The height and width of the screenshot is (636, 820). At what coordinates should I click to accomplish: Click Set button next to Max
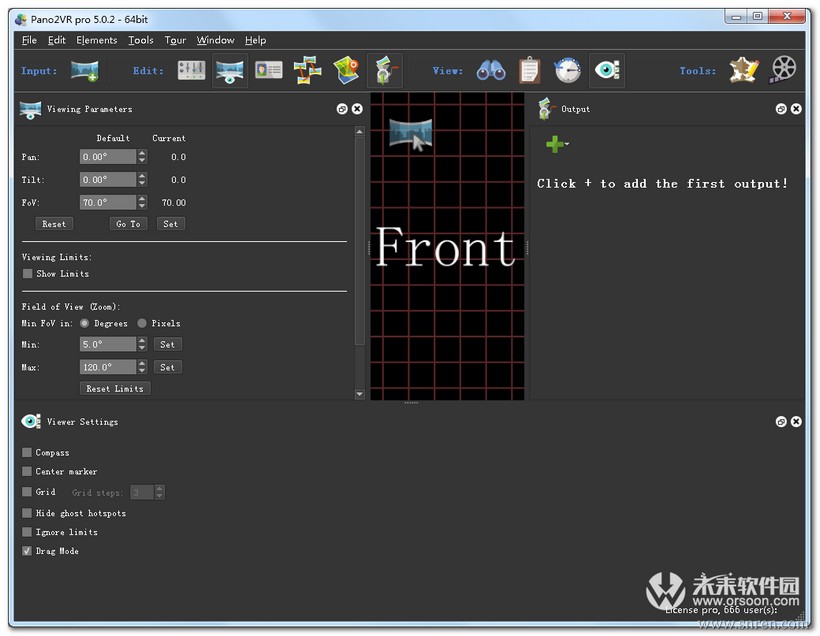(x=167, y=367)
